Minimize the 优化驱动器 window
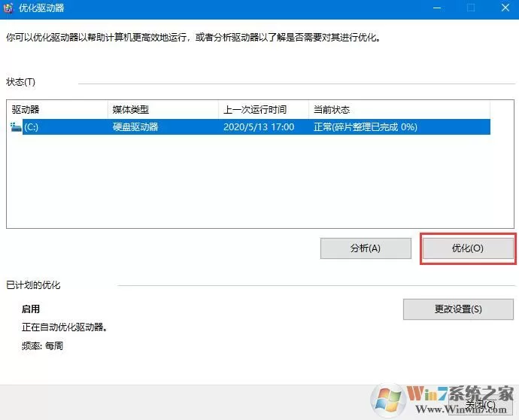 click(x=437, y=8)
